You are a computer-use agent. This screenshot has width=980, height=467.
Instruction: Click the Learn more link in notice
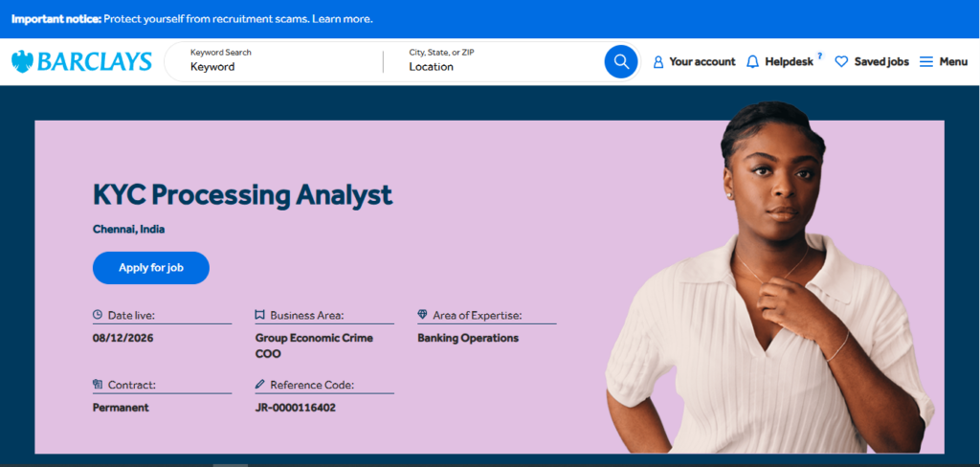pos(342,19)
